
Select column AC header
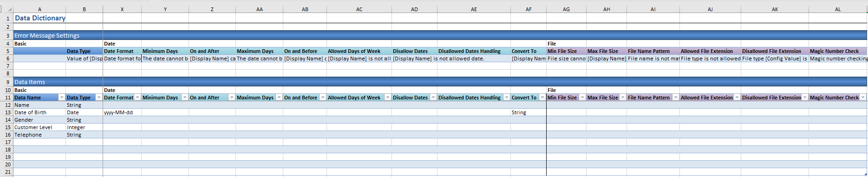[359, 9]
